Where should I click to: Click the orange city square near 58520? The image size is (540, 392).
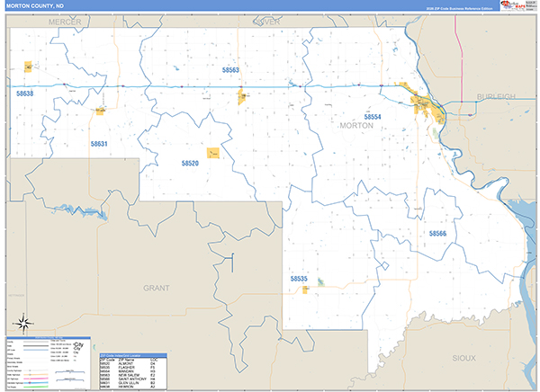[212, 154]
